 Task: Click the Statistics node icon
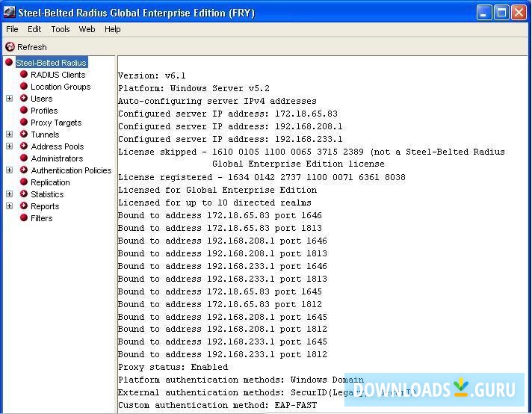point(24,194)
